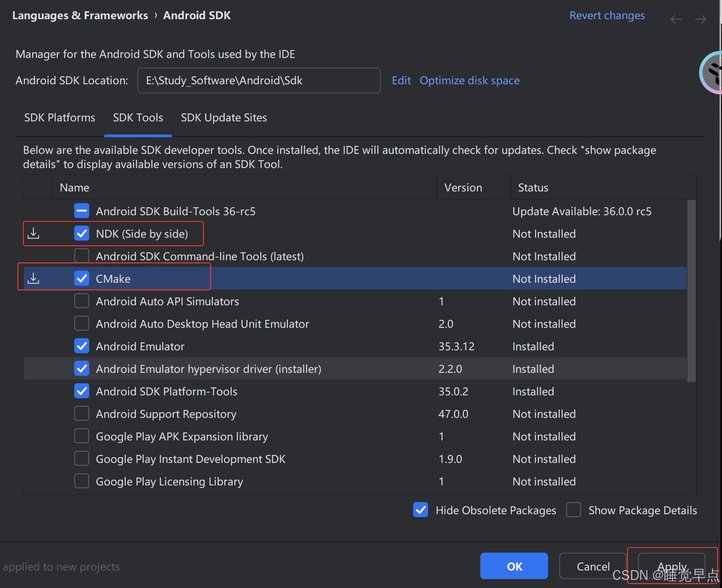Uncheck Android SDK Platform-Tools
Screen dimensions: 722x588
coord(82,391)
